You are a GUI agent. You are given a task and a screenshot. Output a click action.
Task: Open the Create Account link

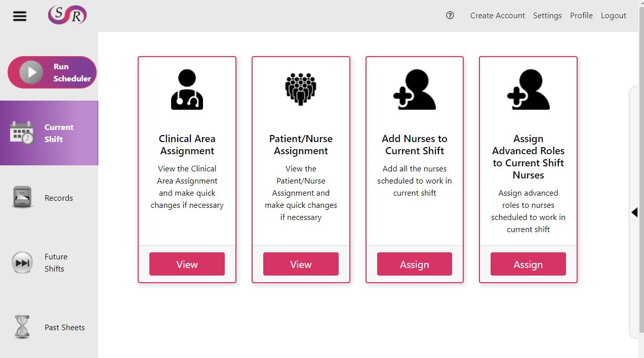(497, 16)
